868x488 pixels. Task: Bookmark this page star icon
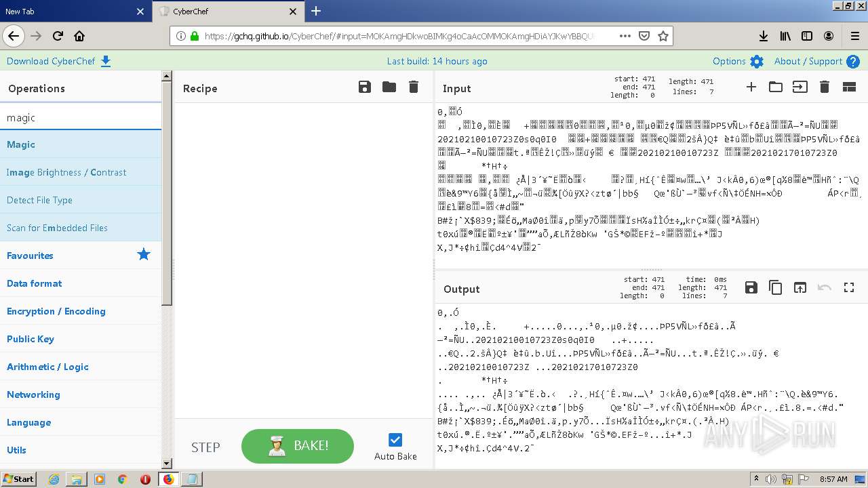pyautogui.click(x=663, y=36)
